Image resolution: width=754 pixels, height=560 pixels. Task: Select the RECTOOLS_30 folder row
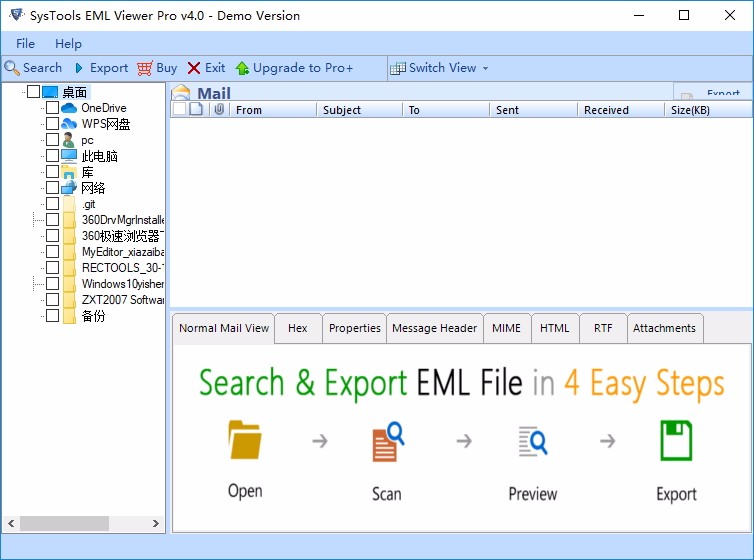(x=123, y=268)
